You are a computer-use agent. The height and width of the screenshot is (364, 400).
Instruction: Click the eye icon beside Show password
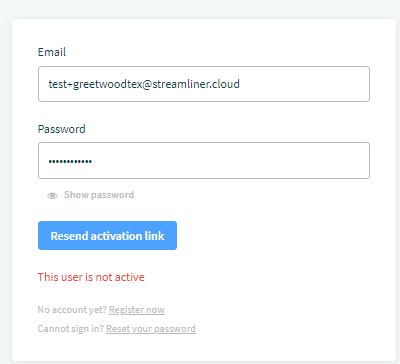click(x=52, y=196)
